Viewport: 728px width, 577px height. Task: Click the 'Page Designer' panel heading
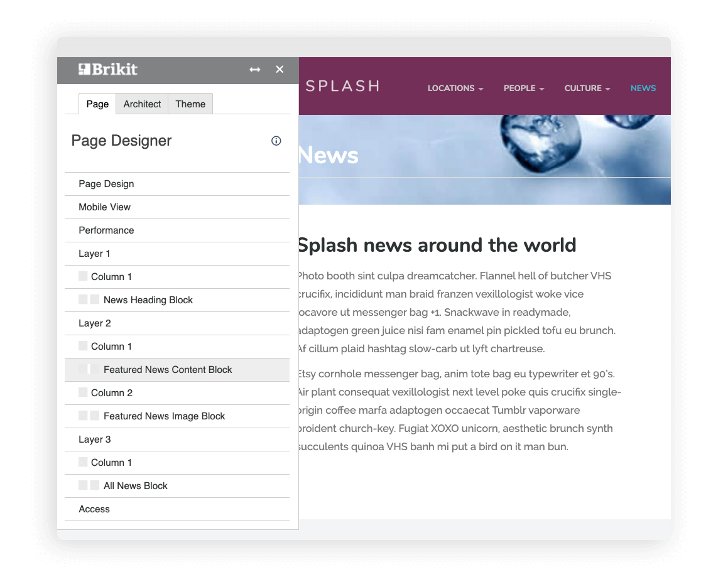click(x=121, y=141)
